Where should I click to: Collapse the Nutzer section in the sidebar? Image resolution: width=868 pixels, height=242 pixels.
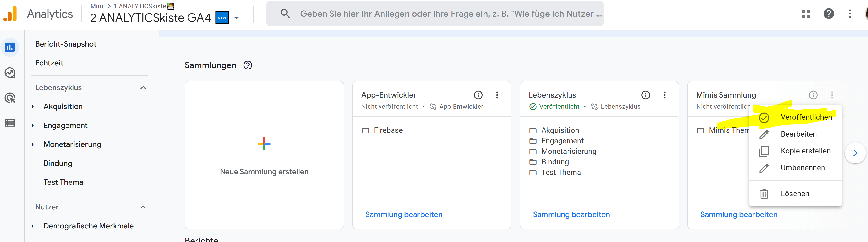click(143, 207)
